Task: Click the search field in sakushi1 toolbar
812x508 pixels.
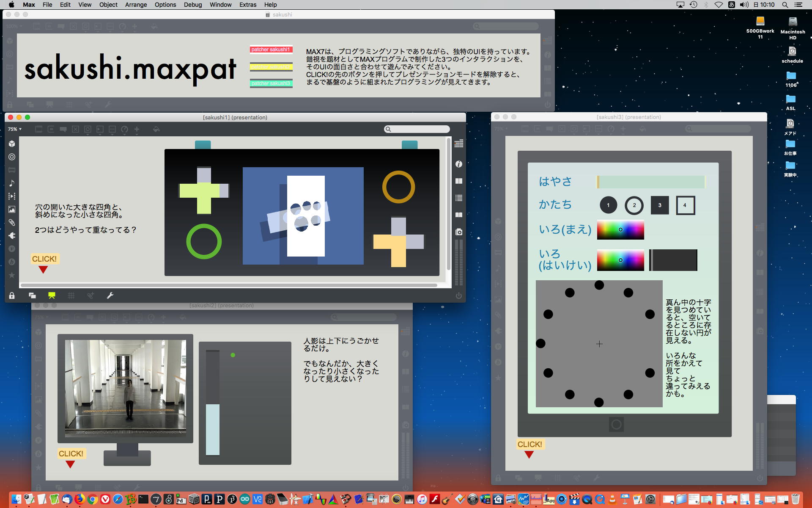Action: tap(419, 129)
